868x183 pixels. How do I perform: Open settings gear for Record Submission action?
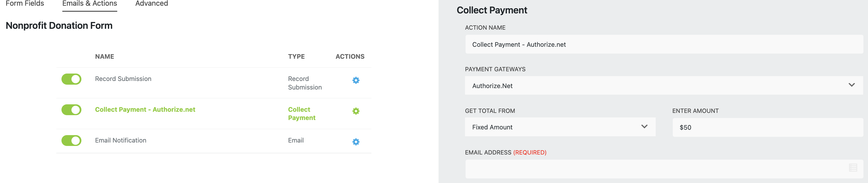355,80
